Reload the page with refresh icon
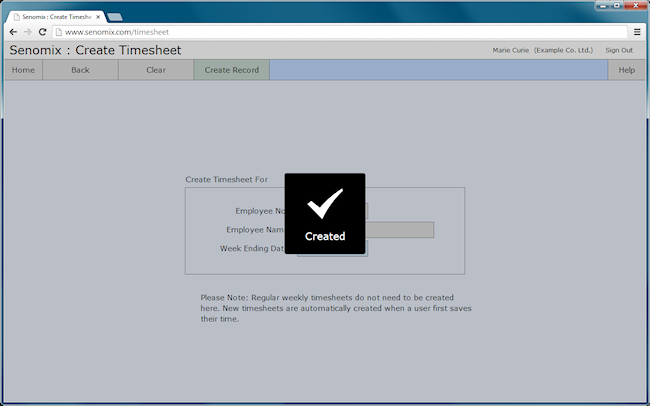The height and width of the screenshot is (406, 650). (42, 32)
